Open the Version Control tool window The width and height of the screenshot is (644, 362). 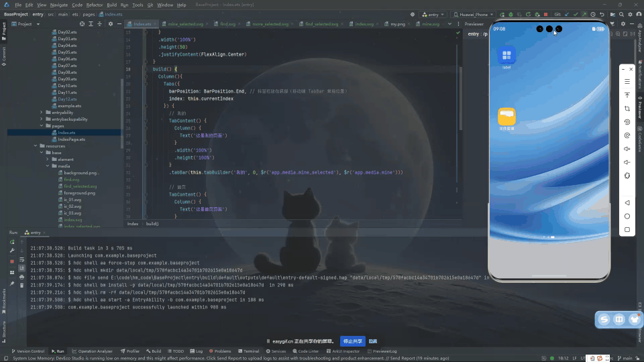click(x=28, y=351)
